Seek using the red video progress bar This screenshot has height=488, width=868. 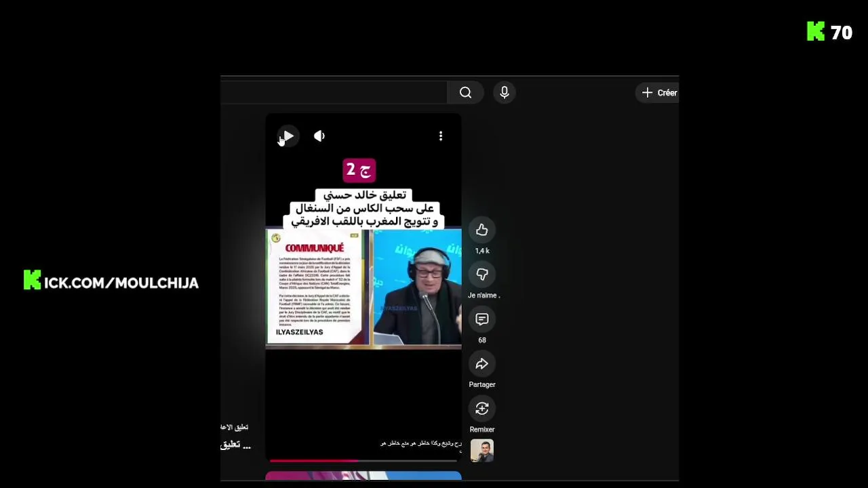click(x=363, y=461)
